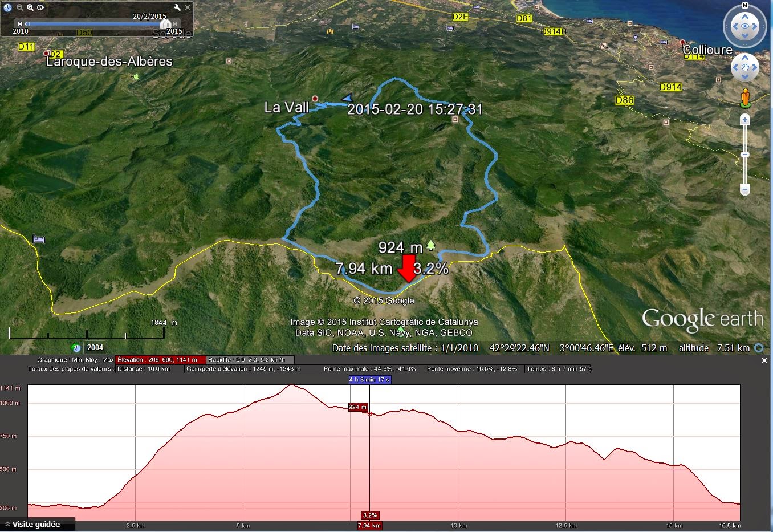773x532 pixels.
Task: Zoom out with the bottom minus button
Action: click(745, 189)
